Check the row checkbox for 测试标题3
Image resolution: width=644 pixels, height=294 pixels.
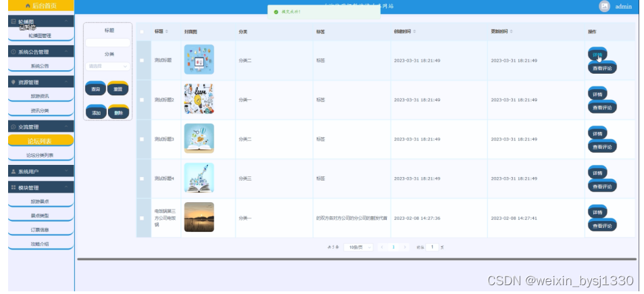[x=142, y=139]
